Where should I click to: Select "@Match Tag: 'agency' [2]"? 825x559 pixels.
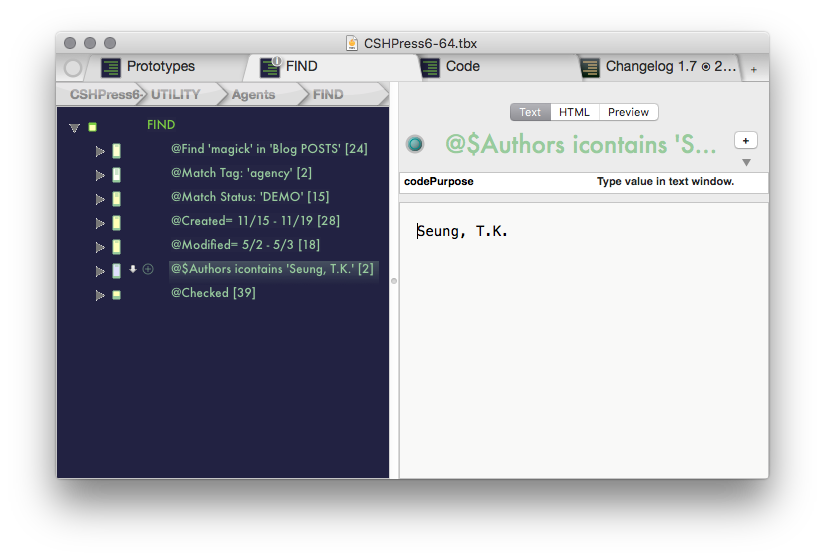point(242,173)
